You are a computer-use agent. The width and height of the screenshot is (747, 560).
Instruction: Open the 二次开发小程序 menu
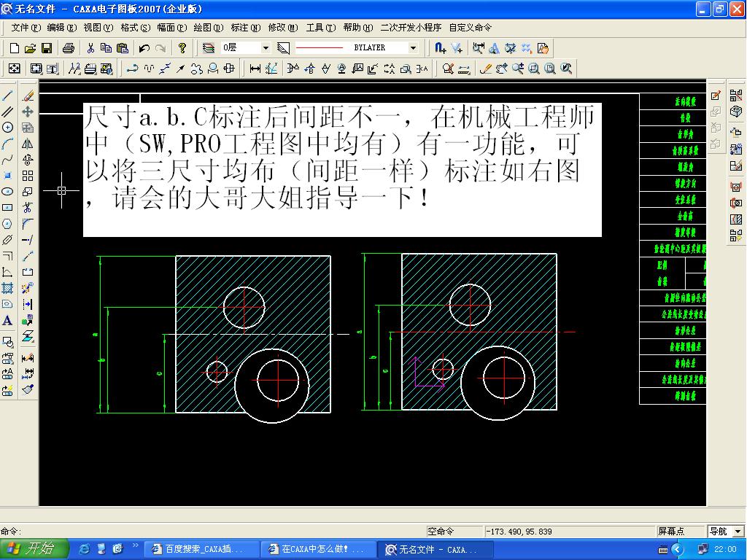click(x=411, y=28)
